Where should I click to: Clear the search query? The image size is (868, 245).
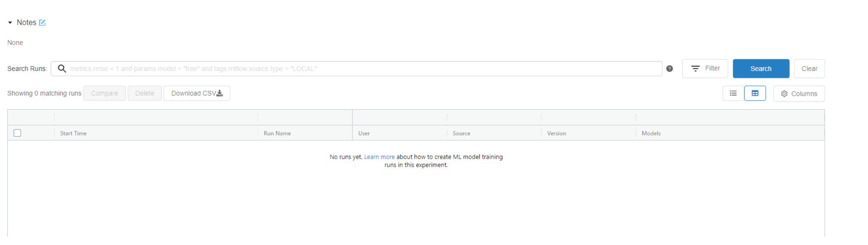click(810, 69)
